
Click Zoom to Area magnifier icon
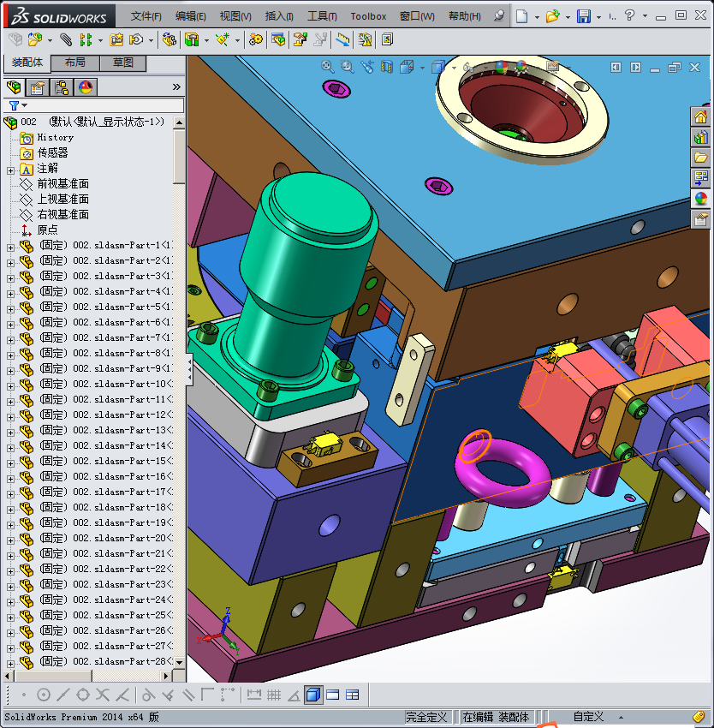click(x=348, y=67)
